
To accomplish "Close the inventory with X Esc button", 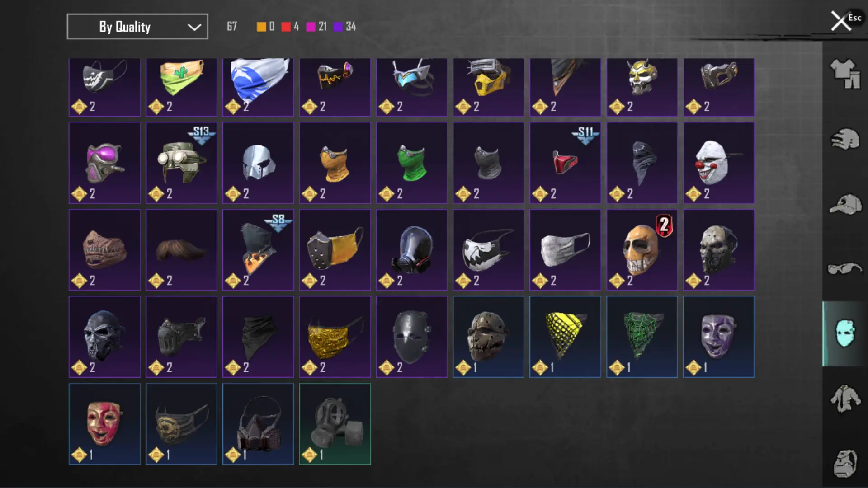I will pyautogui.click(x=846, y=20).
